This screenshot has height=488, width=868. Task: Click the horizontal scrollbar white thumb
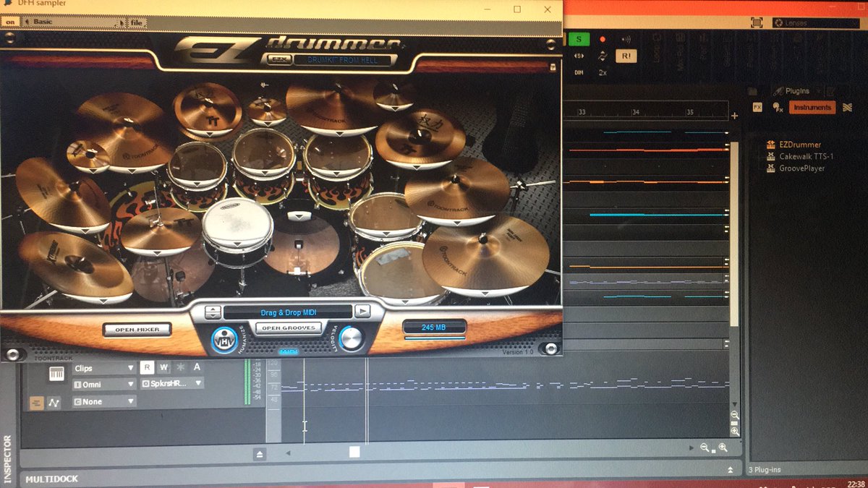click(x=354, y=452)
